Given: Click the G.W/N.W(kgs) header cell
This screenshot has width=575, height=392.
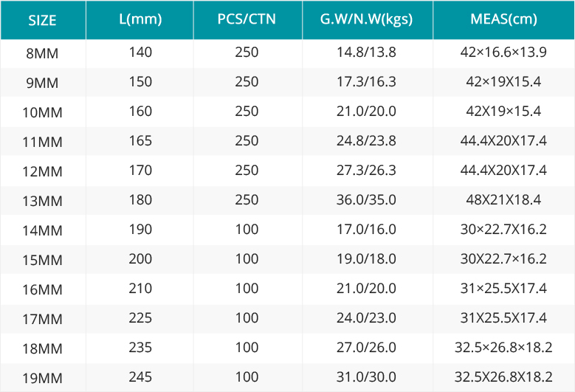Looking at the screenshot, I should click(x=368, y=20).
